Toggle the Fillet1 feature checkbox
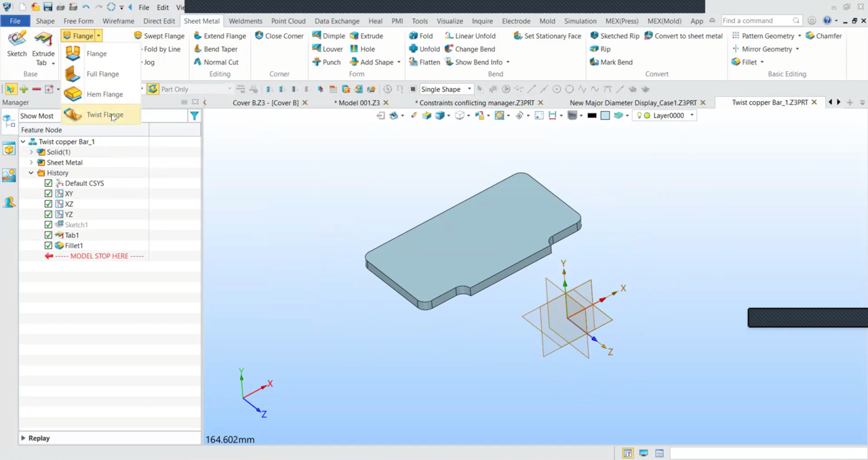The height and width of the screenshot is (460, 868). [48, 245]
